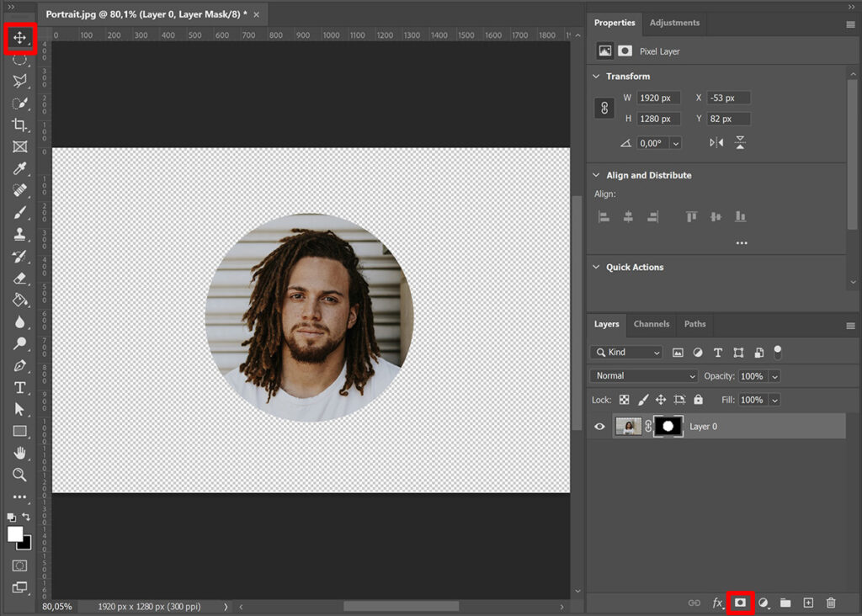Show more align options ellipsis

742,243
